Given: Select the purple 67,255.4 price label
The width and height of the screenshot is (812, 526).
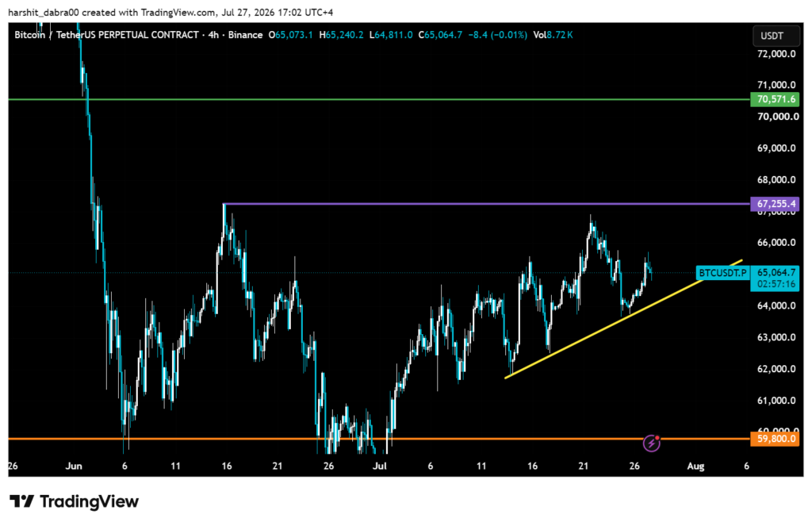Looking at the screenshot, I should tap(775, 204).
